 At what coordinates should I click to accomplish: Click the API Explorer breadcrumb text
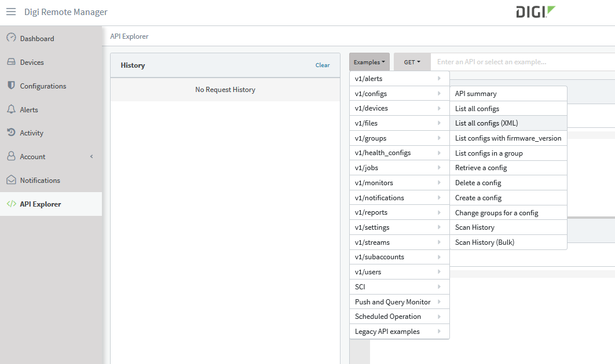(129, 36)
